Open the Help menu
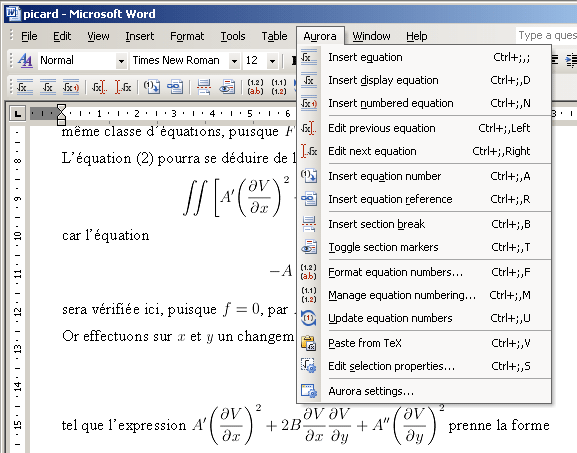Image resolution: width=577 pixels, height=453 pixels. tap(417, 36)
